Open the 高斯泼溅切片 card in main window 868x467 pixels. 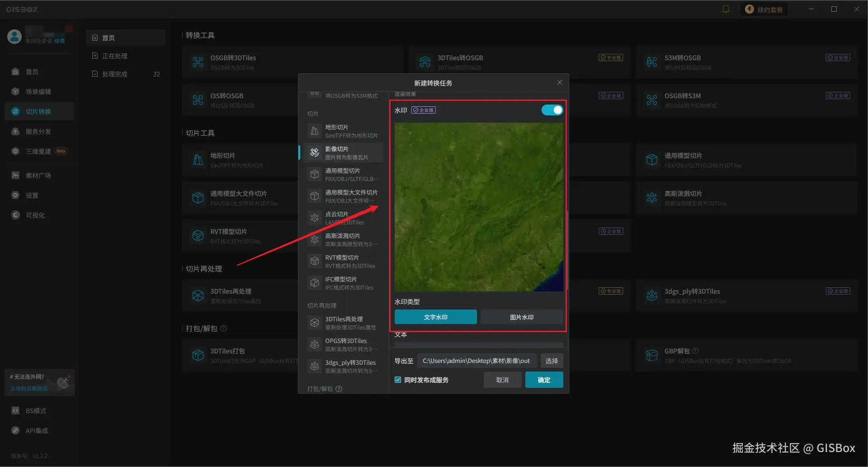click(746, 198)
